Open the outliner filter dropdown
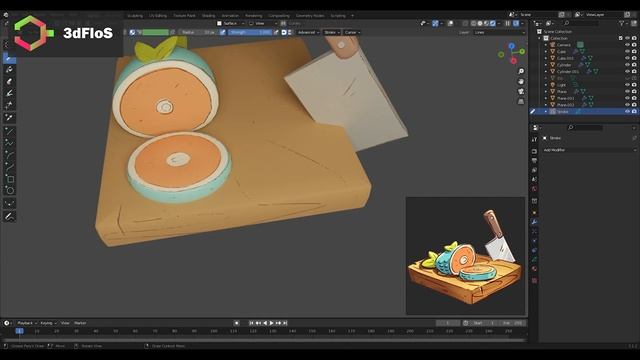Viewport: 640px width, 360px height. [624, 23]
